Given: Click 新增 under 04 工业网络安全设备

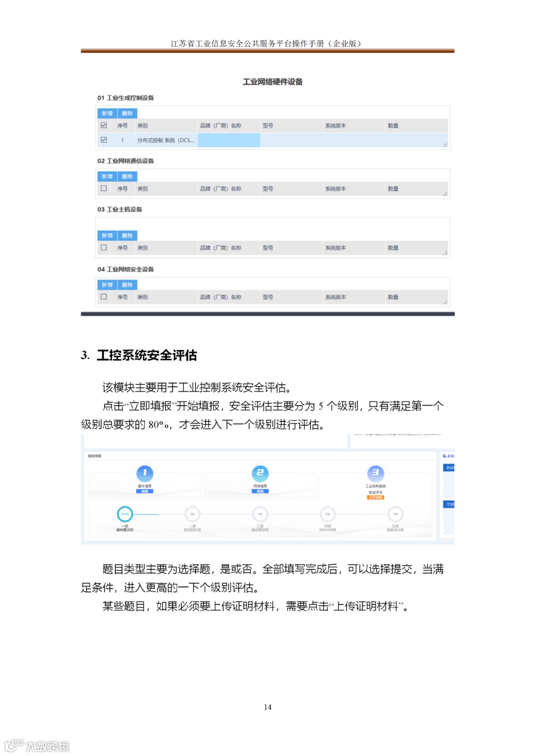Looking at the screenshot, I should pos(107,285).
